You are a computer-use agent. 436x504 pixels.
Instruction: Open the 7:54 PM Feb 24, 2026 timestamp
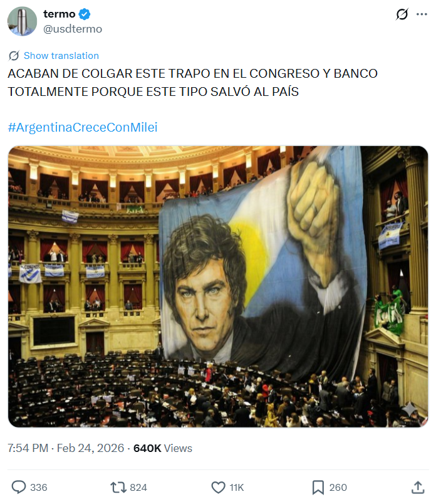click(x=66, y=448)
